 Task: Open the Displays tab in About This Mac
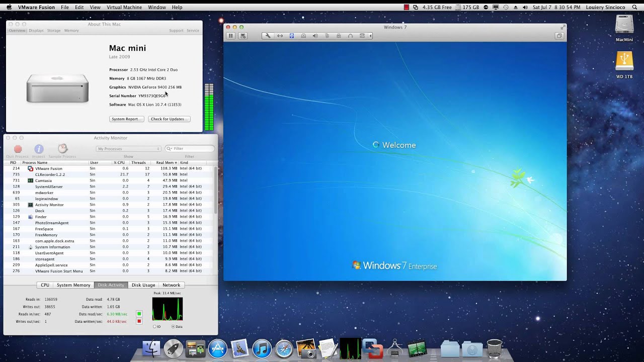coord(36,31)
